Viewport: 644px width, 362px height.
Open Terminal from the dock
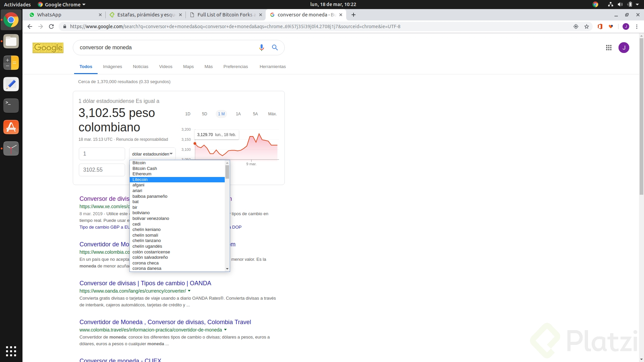coord(11,106)
